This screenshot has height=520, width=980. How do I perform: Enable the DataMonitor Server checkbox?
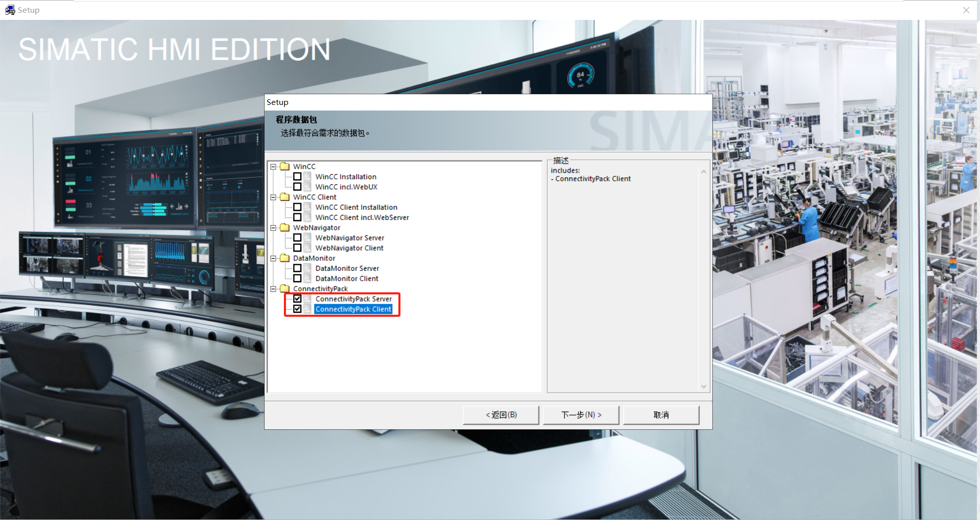[x=297, y=268]
